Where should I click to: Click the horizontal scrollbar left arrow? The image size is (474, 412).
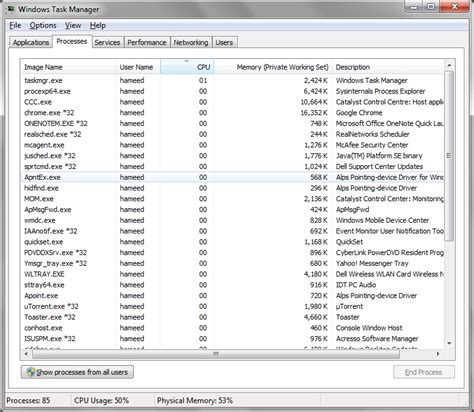(x=26, y=354)
